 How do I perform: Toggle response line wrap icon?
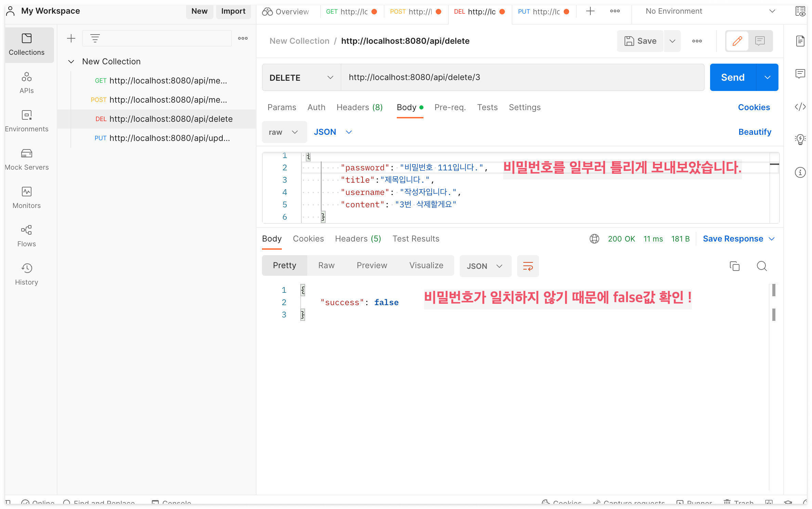coord(528,266)
